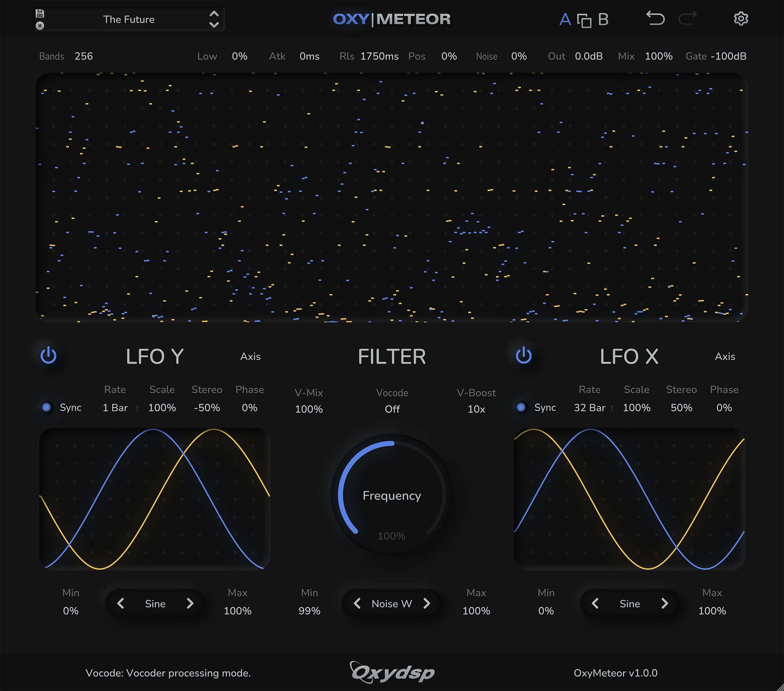Image resolution: width=784 pixels, height=691 pixels.
Task: Copy state A to B with copy icon
Action: pos(584,20)
